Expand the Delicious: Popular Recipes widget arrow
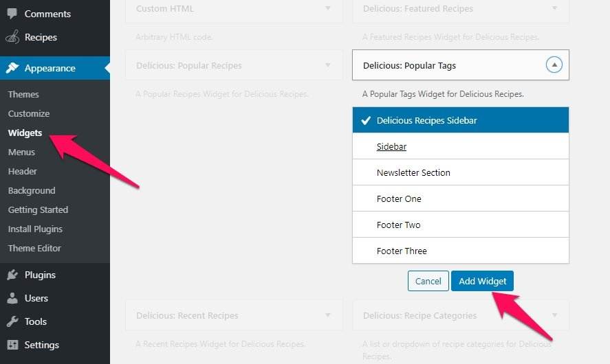The height and width of the screenshot is (364, 610). pos(328,65)
